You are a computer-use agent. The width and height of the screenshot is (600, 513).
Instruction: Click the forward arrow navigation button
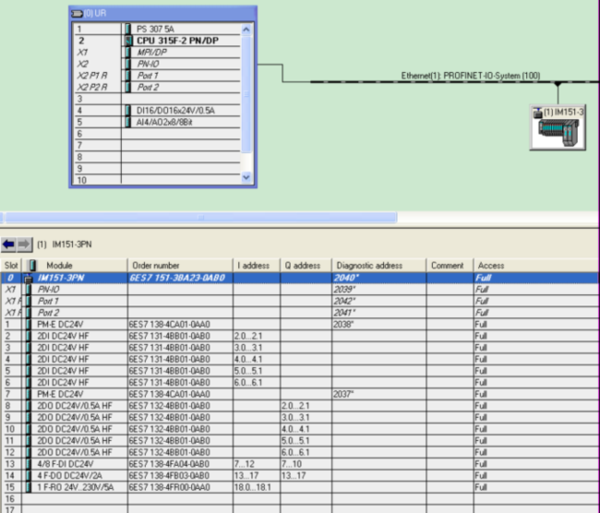24,244
